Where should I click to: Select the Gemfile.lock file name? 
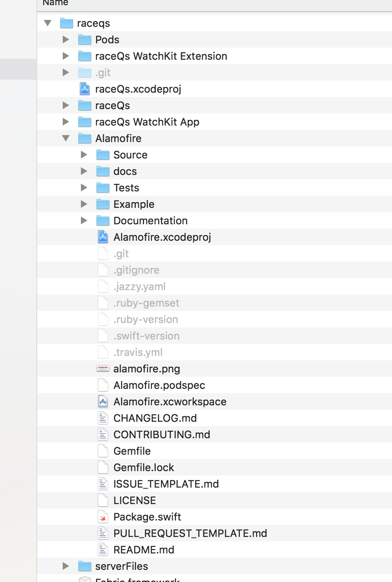coord(144,467)
